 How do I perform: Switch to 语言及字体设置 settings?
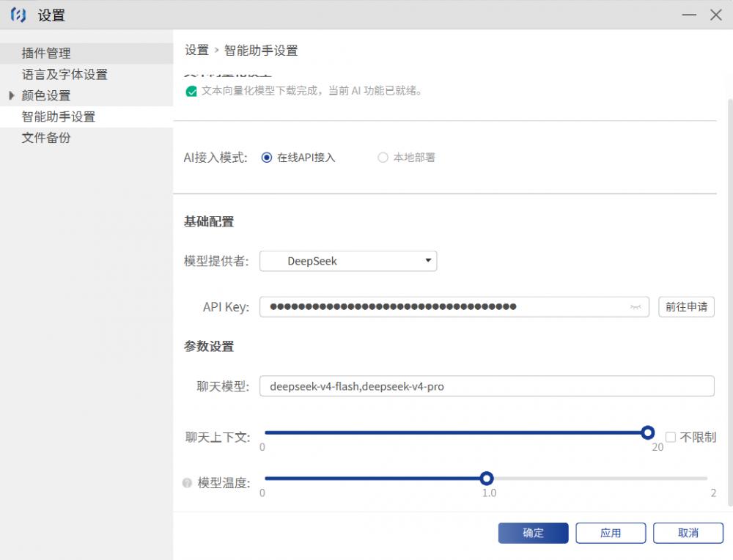click(65, 74)
